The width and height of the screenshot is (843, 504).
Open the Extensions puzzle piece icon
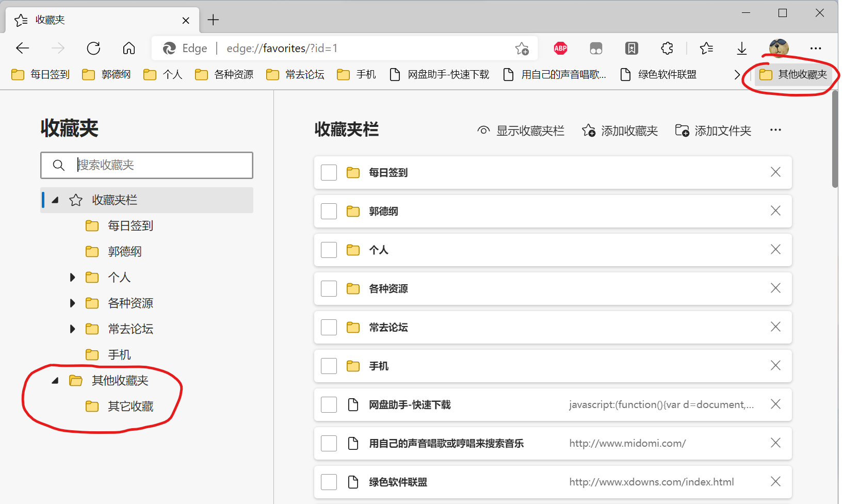pyautogui.click(x=667, y=48)
